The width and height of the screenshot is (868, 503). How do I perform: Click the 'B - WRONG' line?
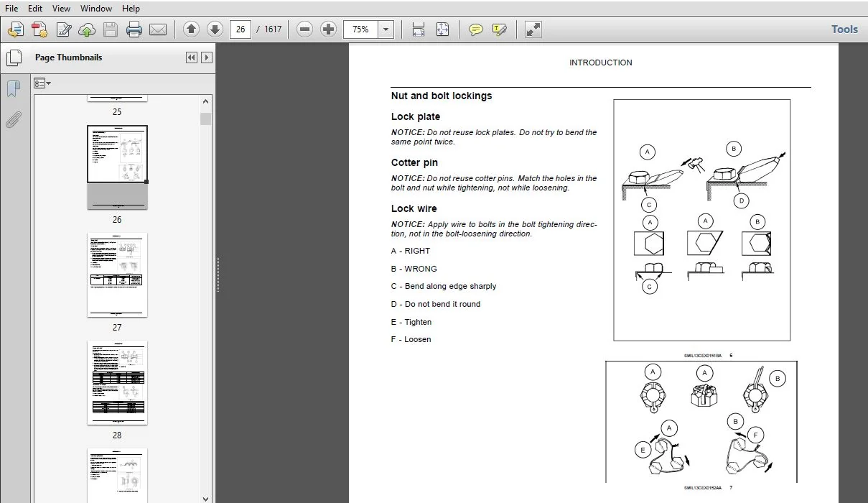pyautogui.click(x=414, y=269)
